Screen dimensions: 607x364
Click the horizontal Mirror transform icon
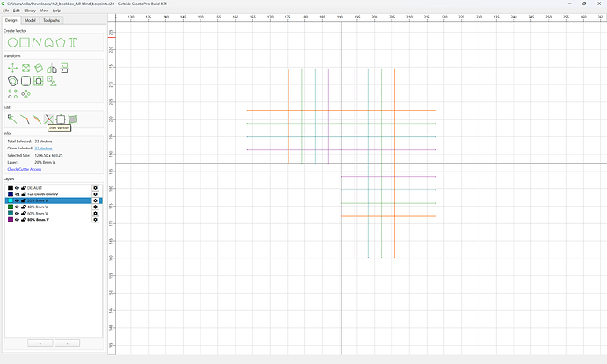(52, 69)
